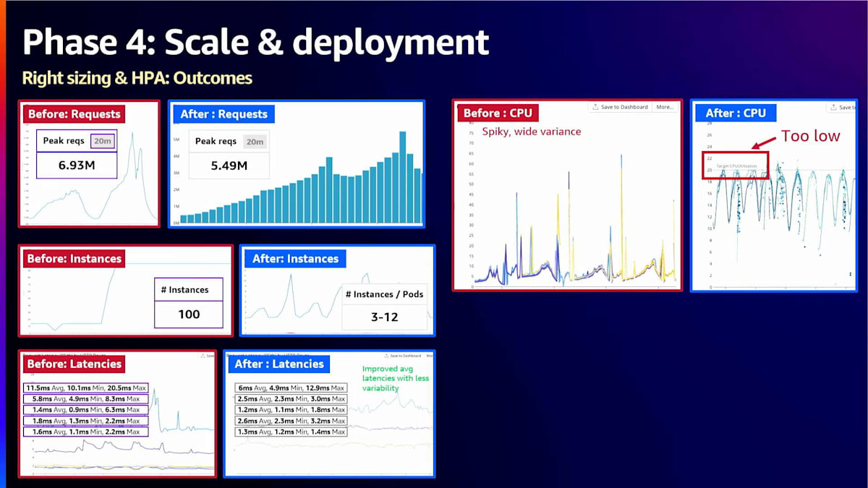
Task: Select the '1.4ms Avg, 0.9ms Min, 6.3ms Max' row
Action: click(x=85, y=410)
